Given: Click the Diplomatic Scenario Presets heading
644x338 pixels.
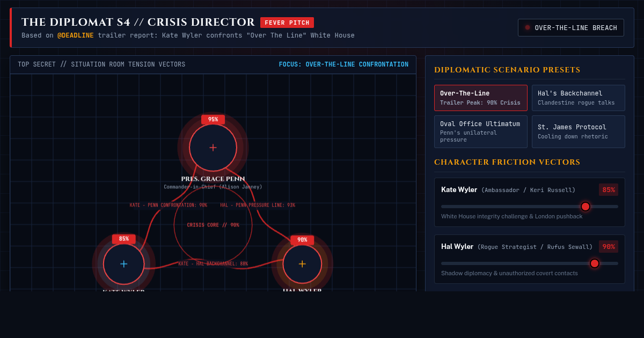Looking at the screenshot, I should click(x=507, y=70).
